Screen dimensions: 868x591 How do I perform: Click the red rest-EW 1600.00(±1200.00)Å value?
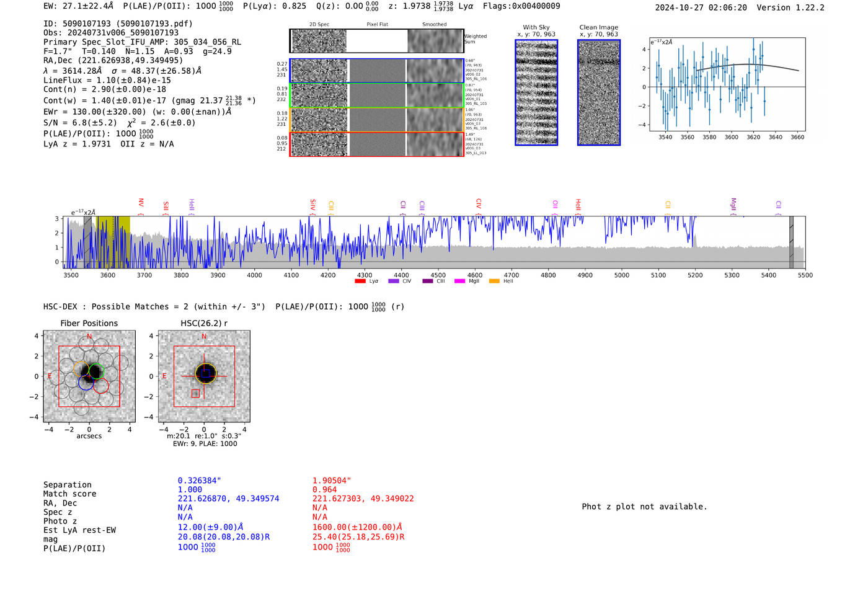click(x=358, y=527)
